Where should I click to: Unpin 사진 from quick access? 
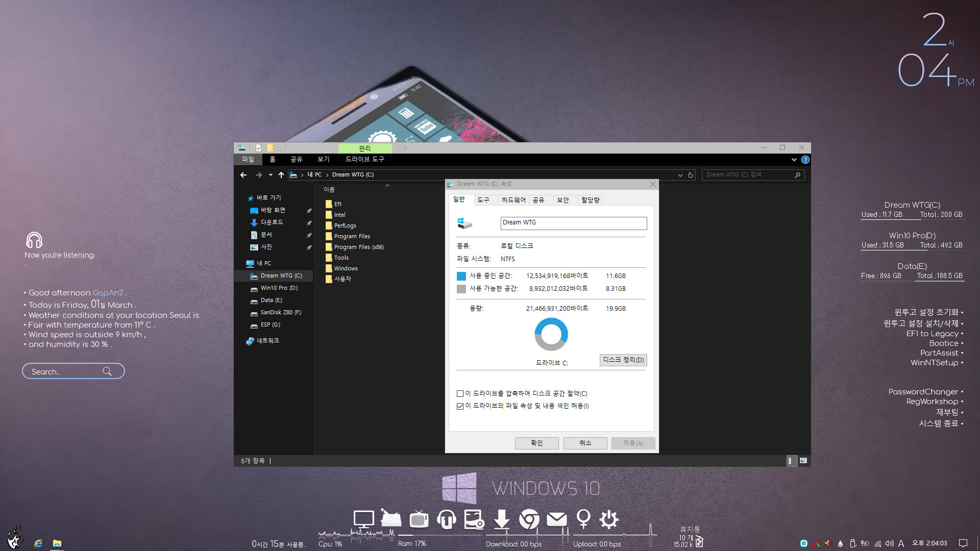[309, 247]
